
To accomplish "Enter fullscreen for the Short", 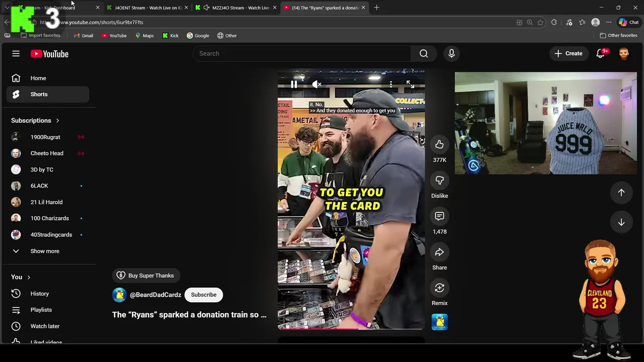I will [410, 84].
